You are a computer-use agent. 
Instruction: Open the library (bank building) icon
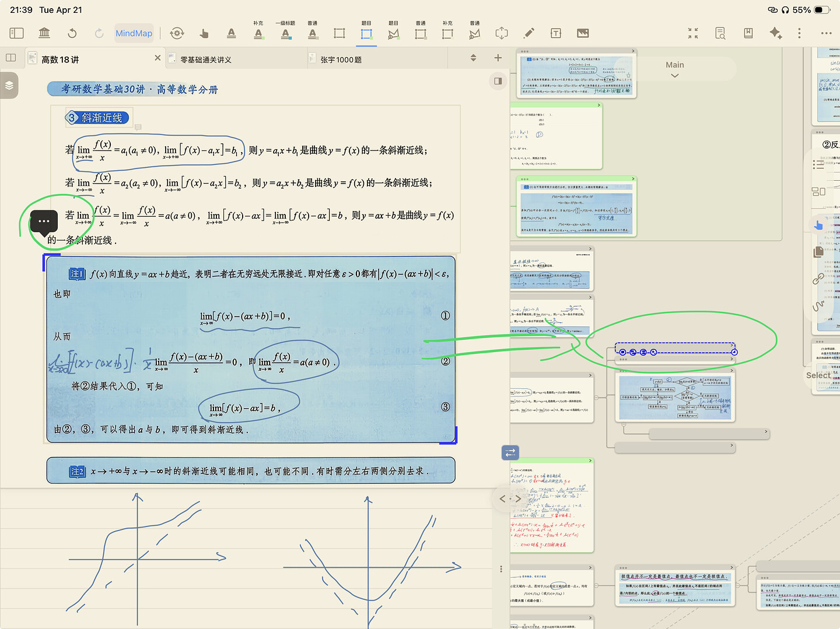point(44,33)
